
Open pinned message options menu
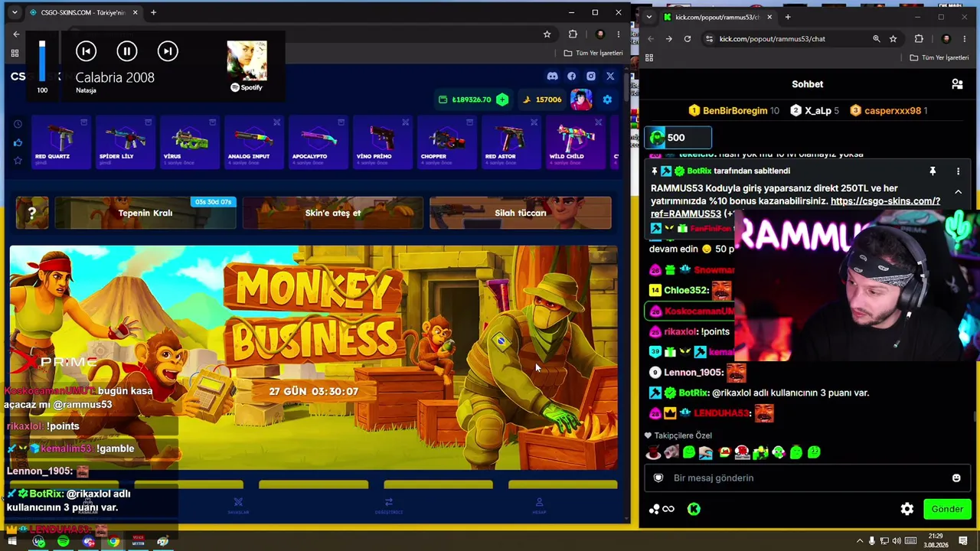coord(958,171)
